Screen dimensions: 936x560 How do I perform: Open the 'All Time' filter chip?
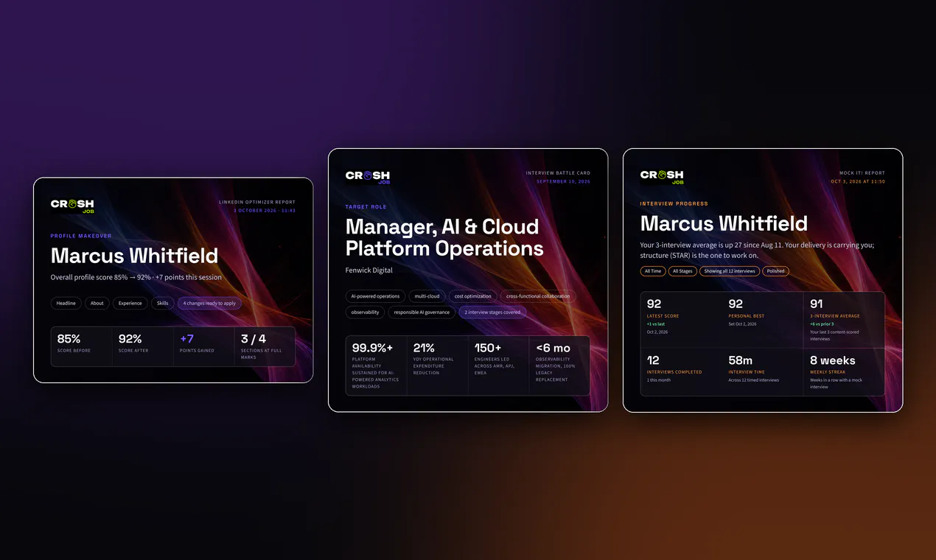coord(653,271)
